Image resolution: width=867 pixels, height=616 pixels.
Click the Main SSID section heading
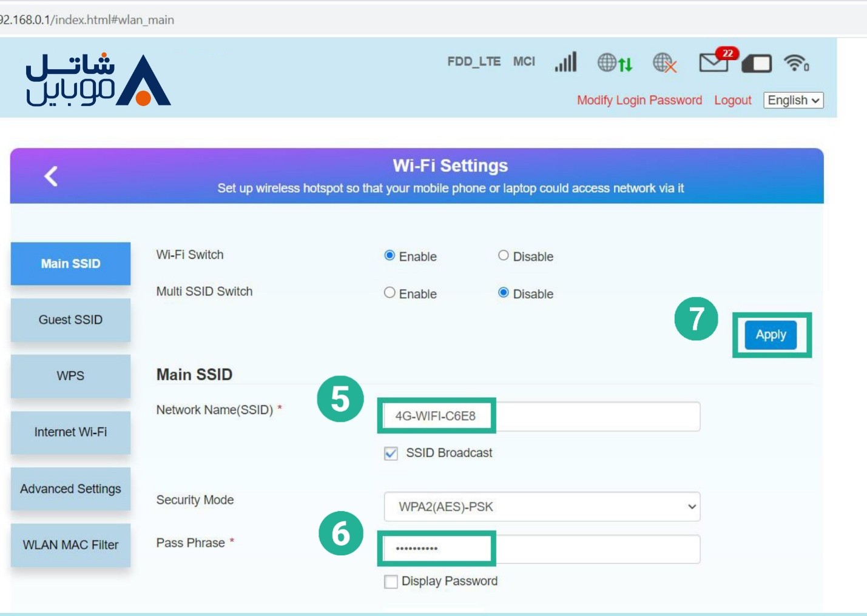(194, 375)
